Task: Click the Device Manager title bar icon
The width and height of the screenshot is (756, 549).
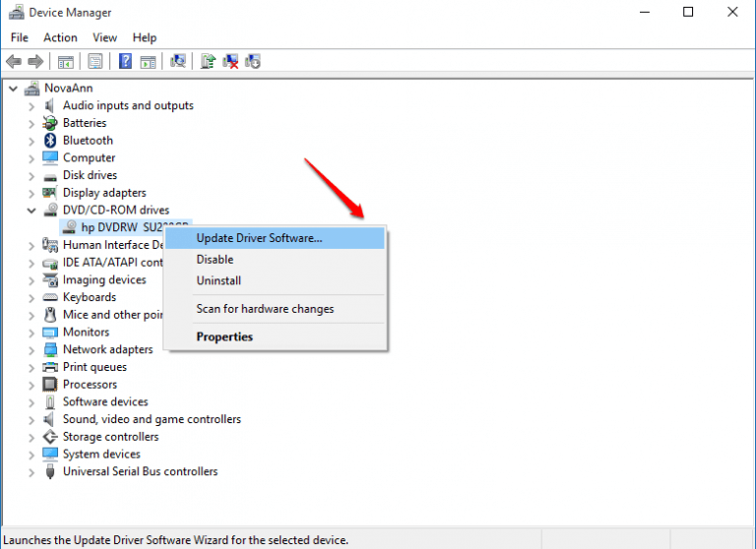Action: (x=16, y=12)
